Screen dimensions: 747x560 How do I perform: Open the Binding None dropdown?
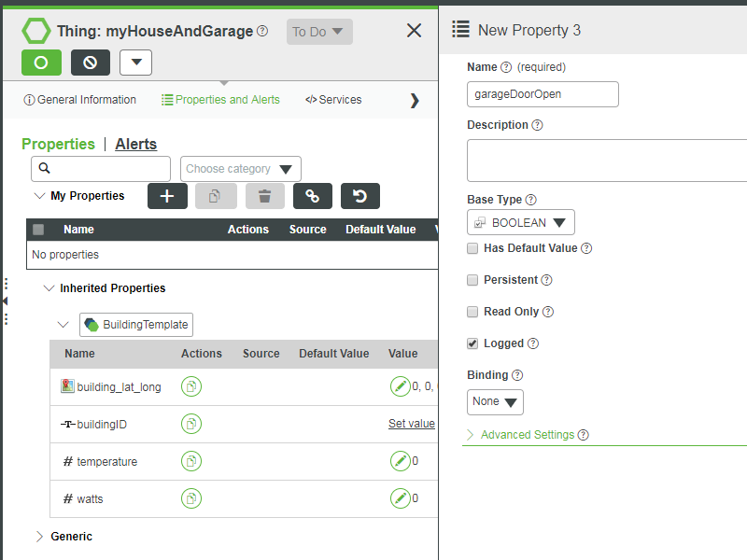495,402
